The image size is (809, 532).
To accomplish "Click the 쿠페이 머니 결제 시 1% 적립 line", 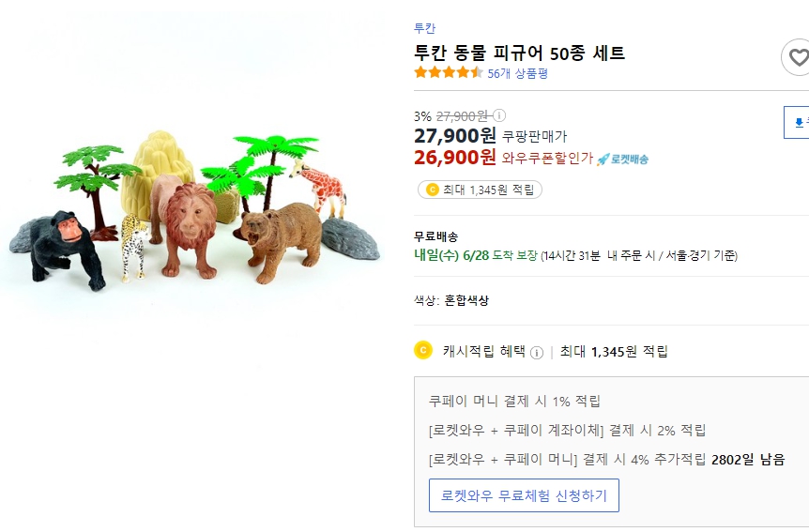I will point(514,401).
